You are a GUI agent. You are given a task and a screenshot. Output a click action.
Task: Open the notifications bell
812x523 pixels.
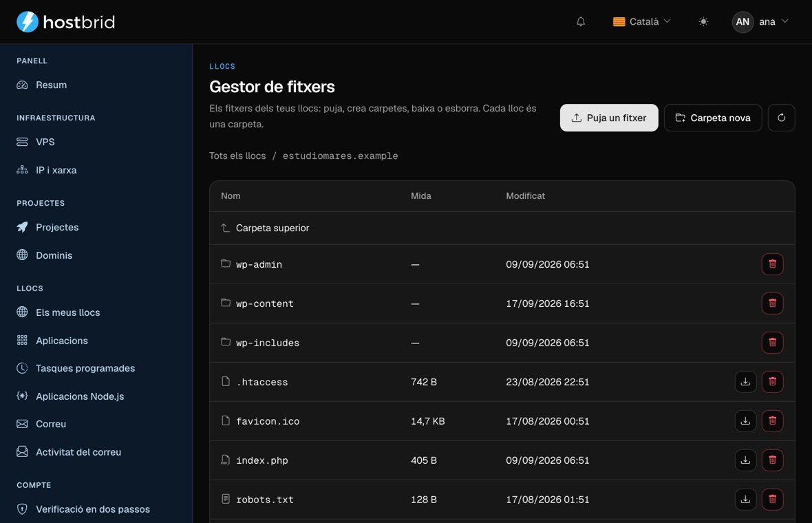pyautogui.click(x=581, y=22)
